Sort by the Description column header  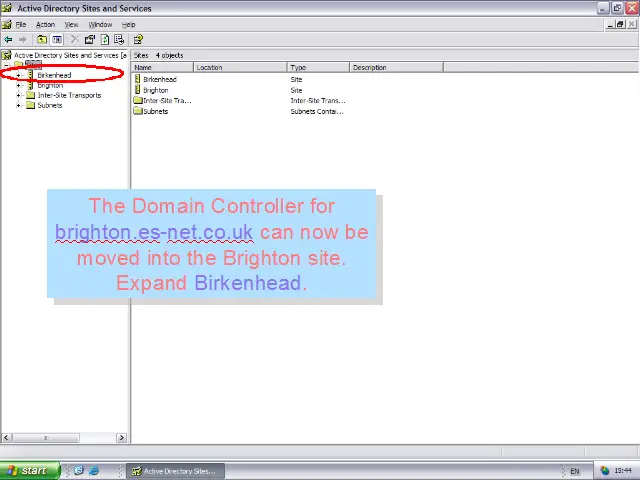396,67
